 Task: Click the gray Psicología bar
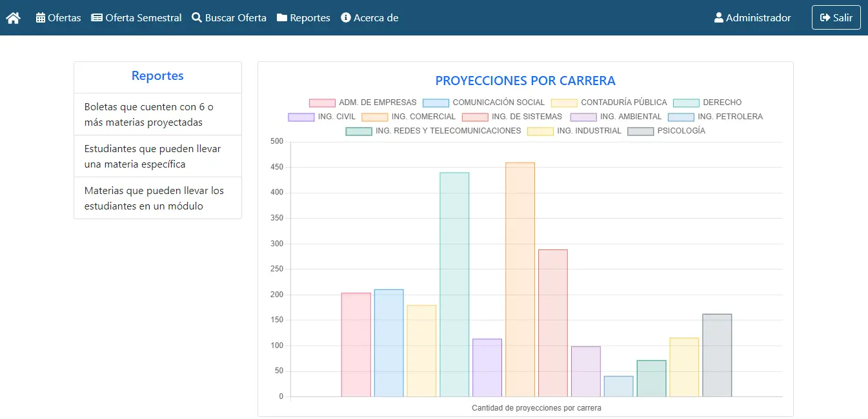[717, 355]
